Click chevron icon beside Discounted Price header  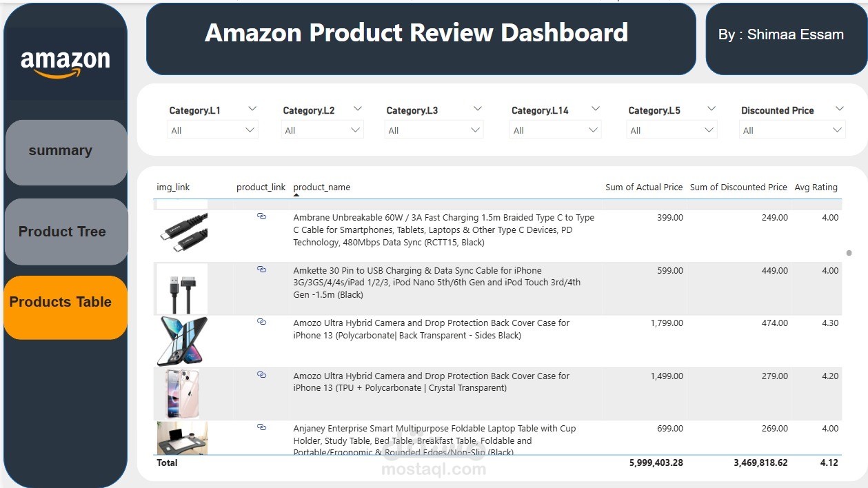click(x=839, y=109)
